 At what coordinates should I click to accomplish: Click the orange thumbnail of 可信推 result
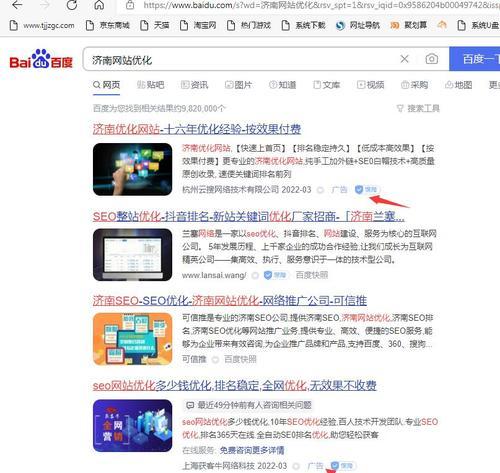click(133, 339)
